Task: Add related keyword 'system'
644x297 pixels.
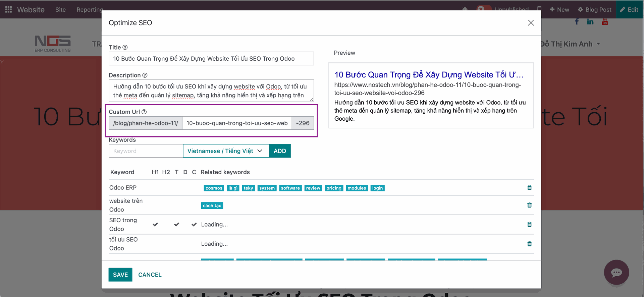Action: [x=267, y=188]
